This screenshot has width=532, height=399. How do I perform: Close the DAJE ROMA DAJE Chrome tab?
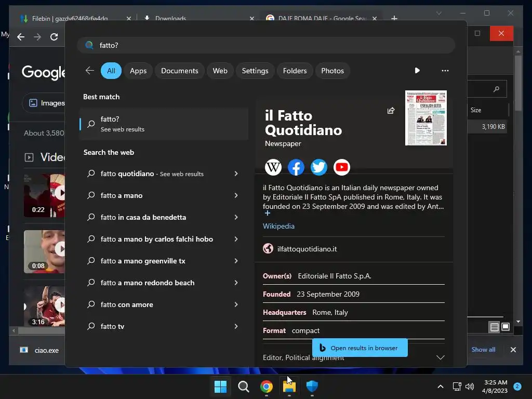click(374, 18)
